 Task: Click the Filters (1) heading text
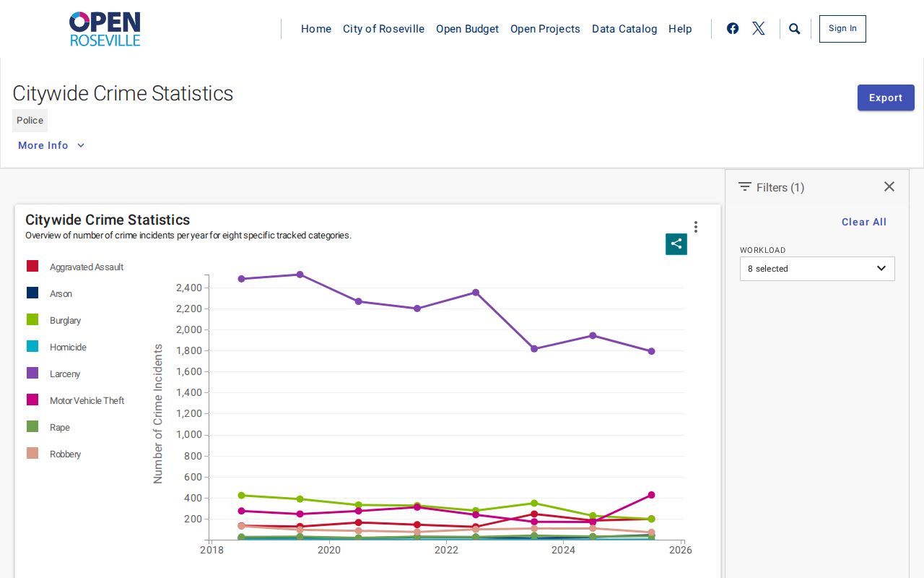tap(780, 187)
